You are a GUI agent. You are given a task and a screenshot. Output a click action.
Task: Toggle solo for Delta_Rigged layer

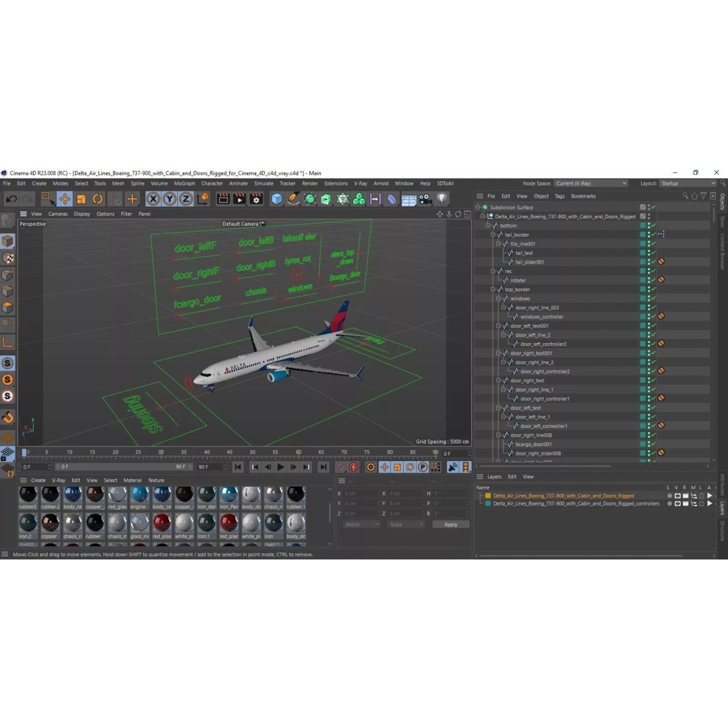click(x=669, y=496)
